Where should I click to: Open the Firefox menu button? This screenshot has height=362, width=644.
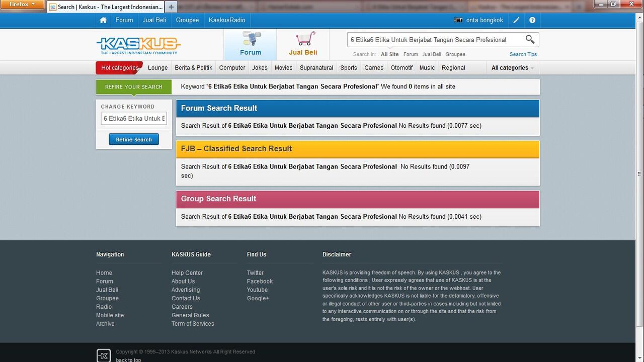pyautogui.click(x=23, y=4)
